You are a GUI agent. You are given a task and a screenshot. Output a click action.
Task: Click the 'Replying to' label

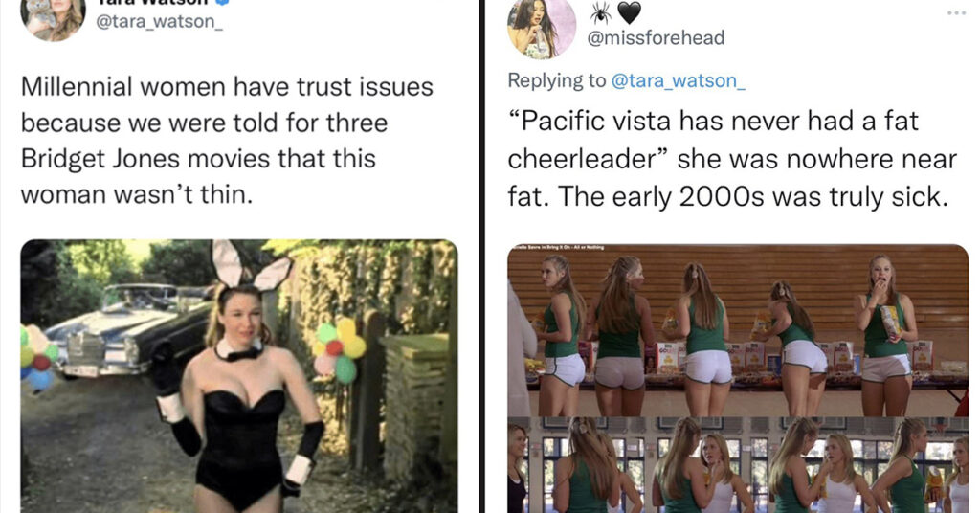(x=556, y=80)
